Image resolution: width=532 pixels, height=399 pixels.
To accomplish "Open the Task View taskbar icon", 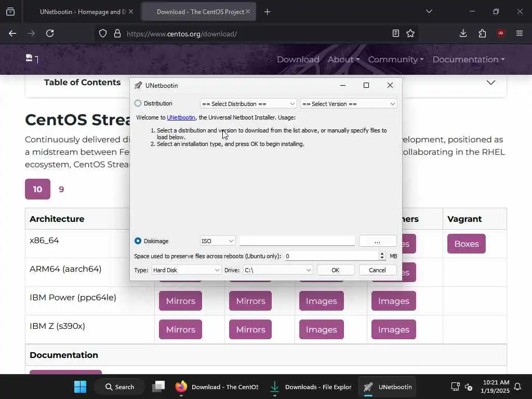I will coord(158,387).
